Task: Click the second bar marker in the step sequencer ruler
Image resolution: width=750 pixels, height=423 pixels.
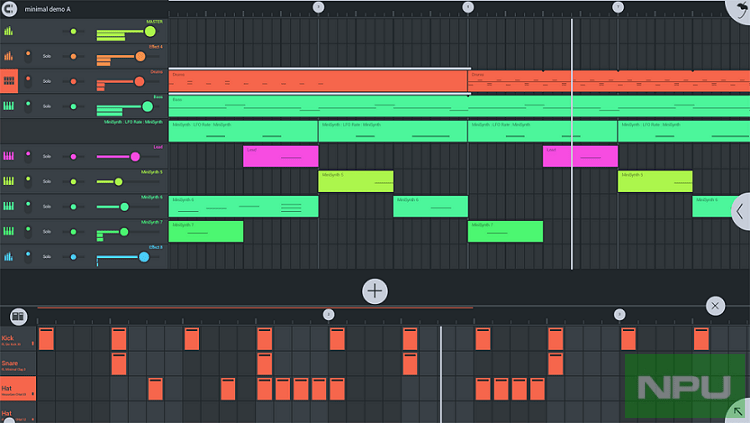Action: point(619,314)
